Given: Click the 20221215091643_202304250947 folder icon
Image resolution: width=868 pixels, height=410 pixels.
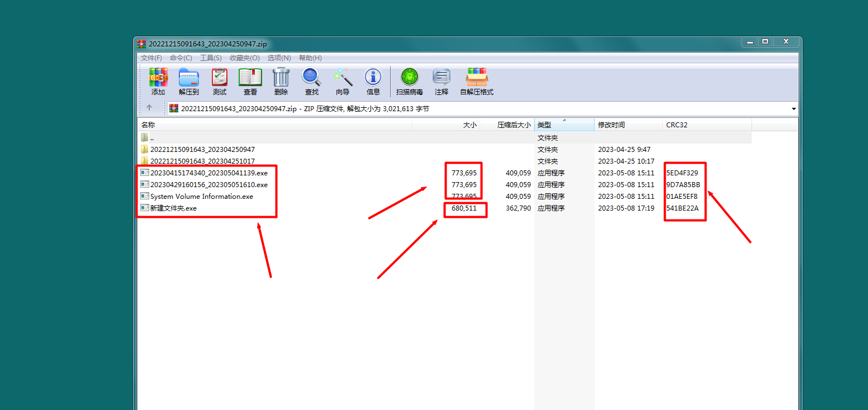Looking at the screenshot, I should click(x=145, y=149).
